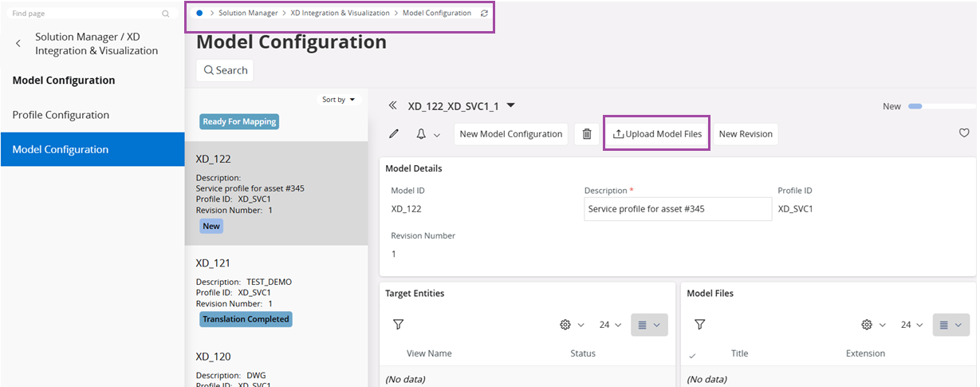The height and width of the screenshot is (387, 980).
Task: Click the Upload Model Files button
Action: tap(657, 134)
